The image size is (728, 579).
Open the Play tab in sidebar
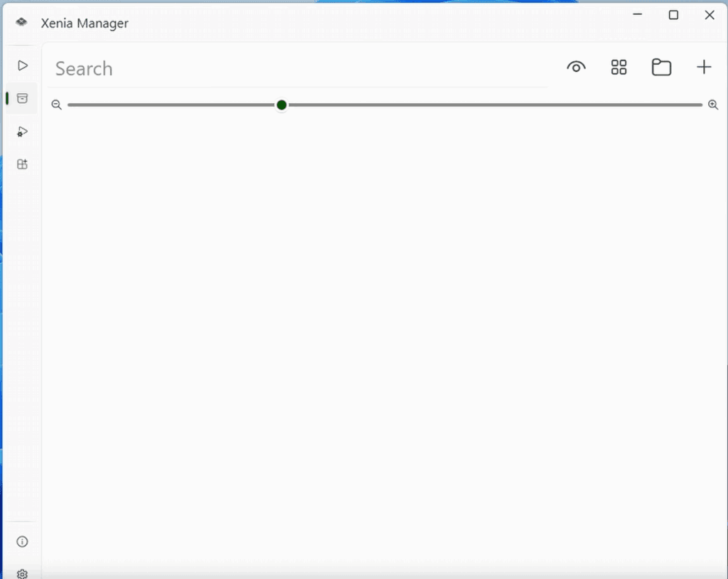(x=22, y=65)
